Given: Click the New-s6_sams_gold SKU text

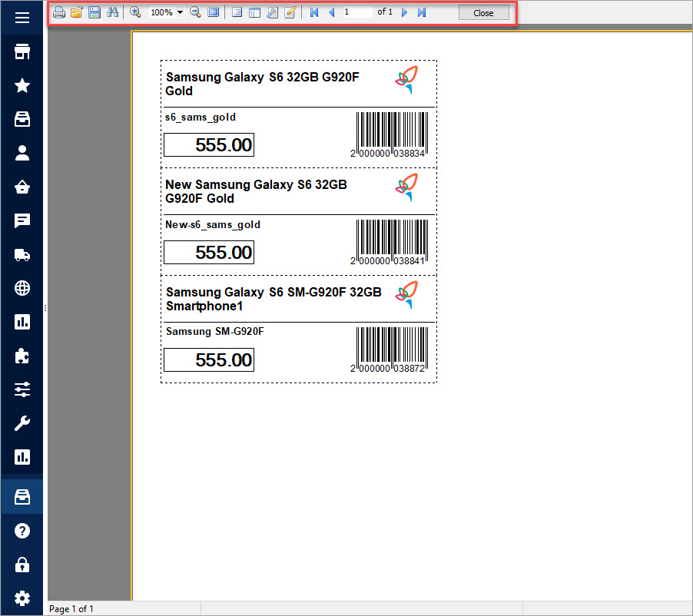Looking at the screenshot, I should pyautogui.click(x=213, y=224).
